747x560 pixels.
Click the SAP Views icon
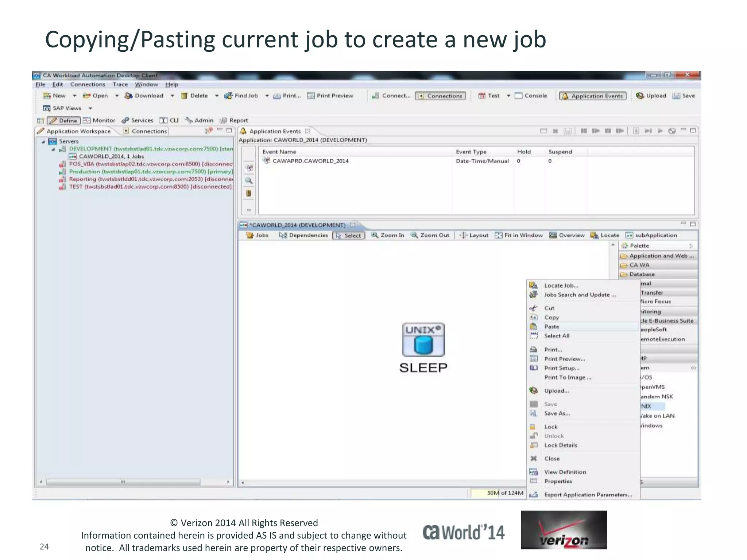point(47,108)
